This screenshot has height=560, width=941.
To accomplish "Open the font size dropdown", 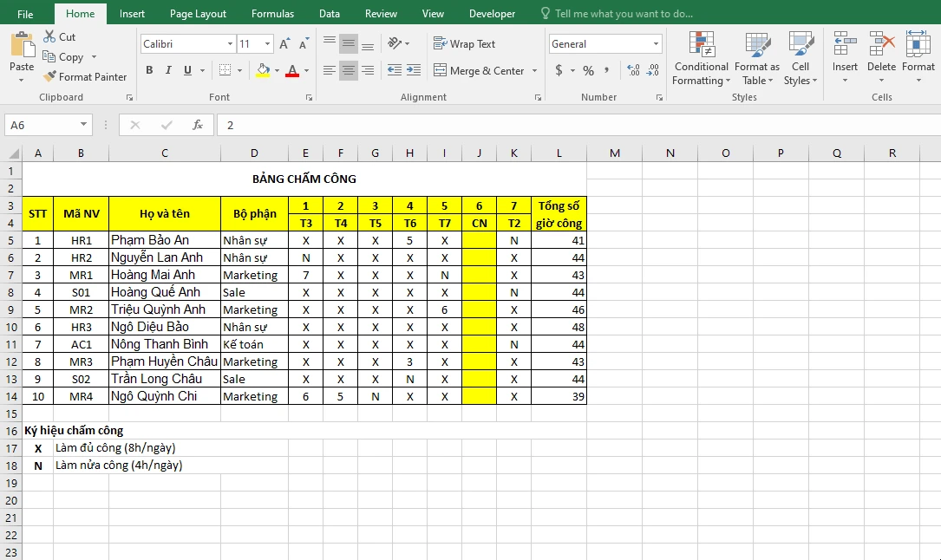I will click(x=265, y=43).
